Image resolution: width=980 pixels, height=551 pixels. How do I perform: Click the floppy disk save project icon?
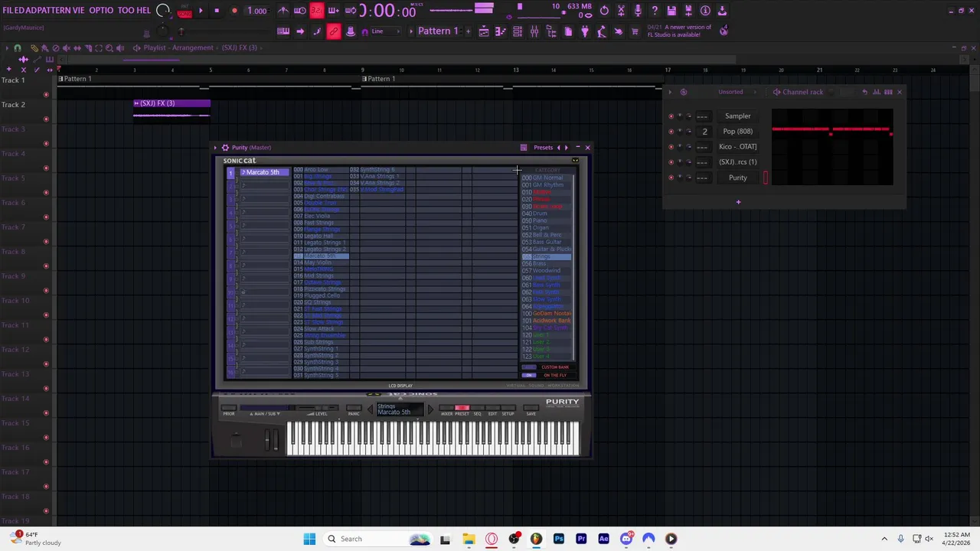tap(671, 11)
